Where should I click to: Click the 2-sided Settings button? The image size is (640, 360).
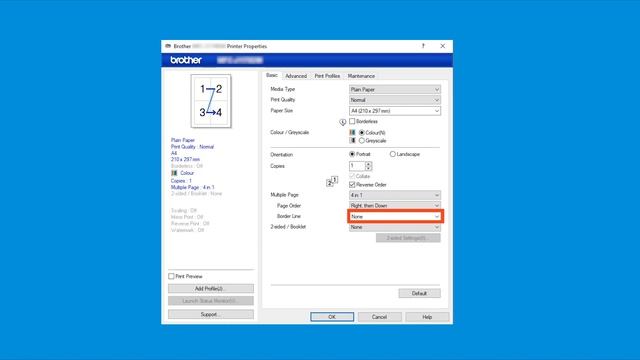click(x=408, y=238)
